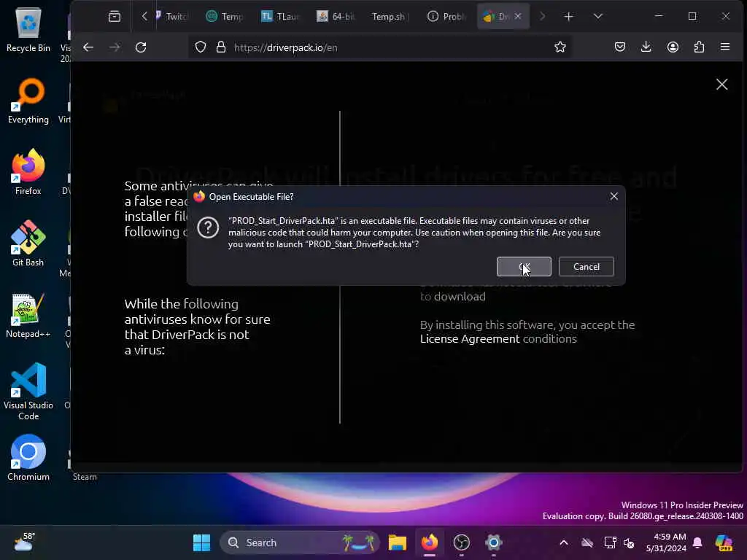Switch to the Problem tab

pos(446,17)
